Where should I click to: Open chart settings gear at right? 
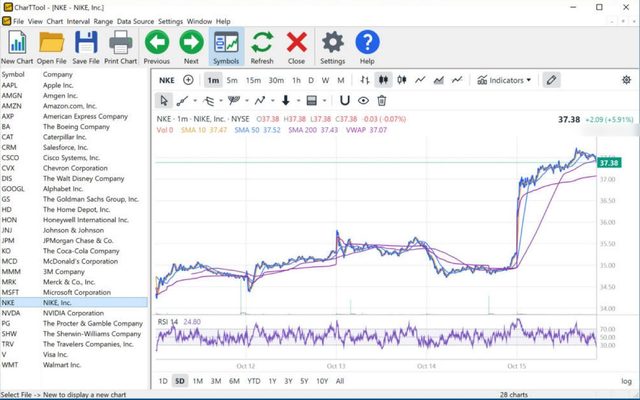tap(626, 80)
